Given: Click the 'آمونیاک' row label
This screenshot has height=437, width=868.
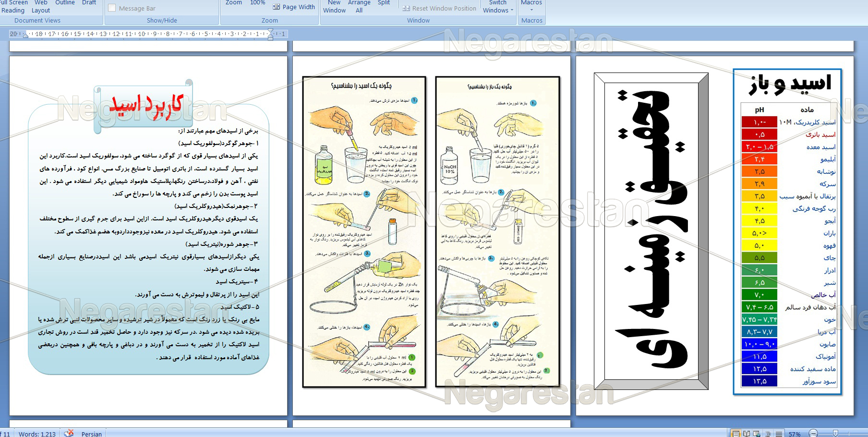Looking at the screenshot, I should click(x=826, y=356).
